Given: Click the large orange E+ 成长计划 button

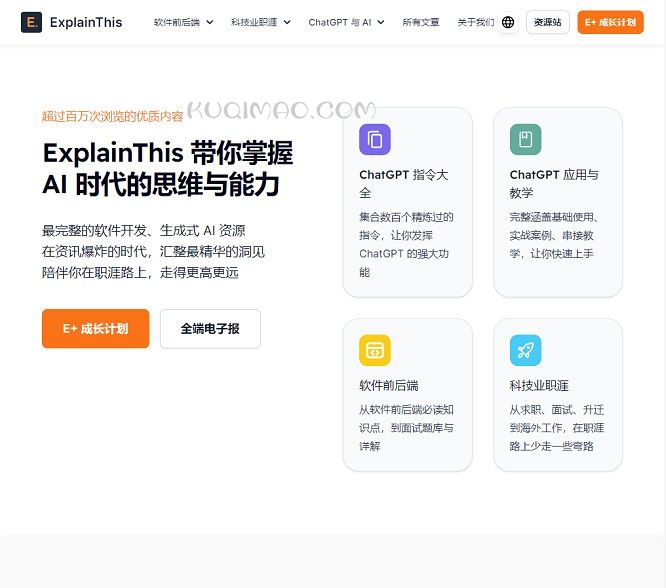Looking at the screenshot, I should (x=96, y=328).
